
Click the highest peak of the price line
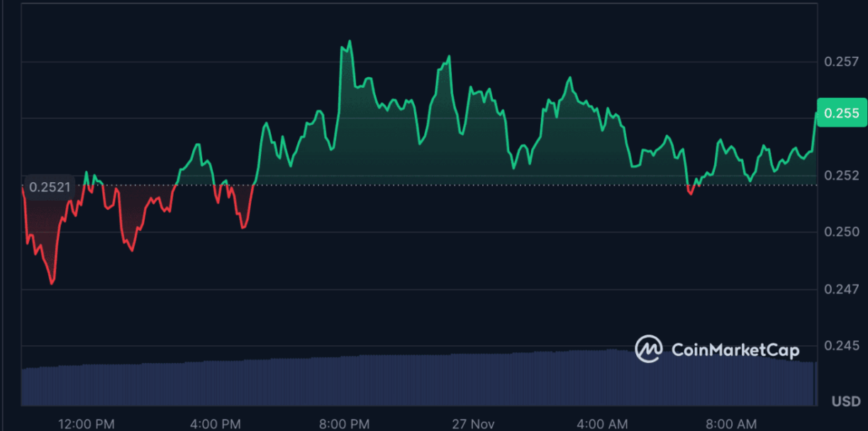pos(350,42)
